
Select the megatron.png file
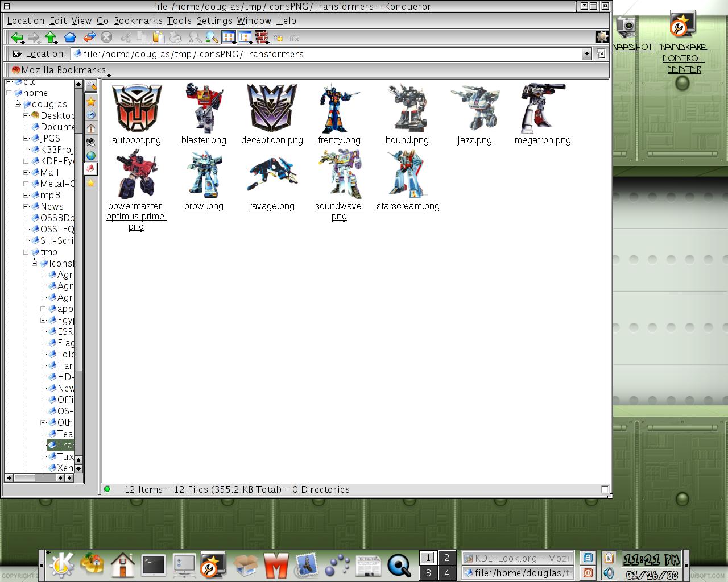pyautogui.click(x=543, y=114)
